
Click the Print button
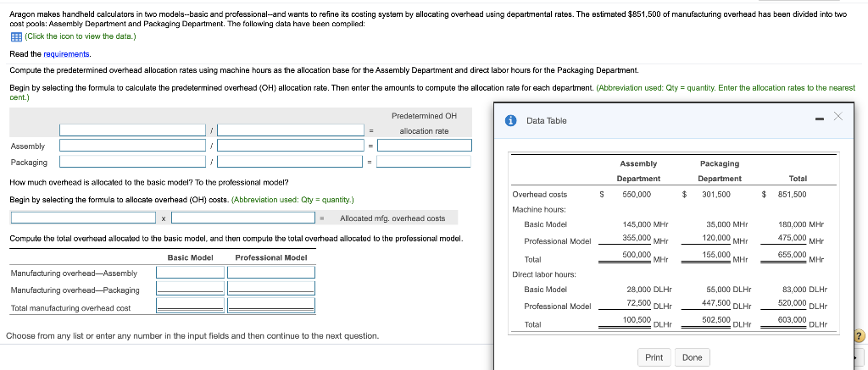click(x=654, y=357)
